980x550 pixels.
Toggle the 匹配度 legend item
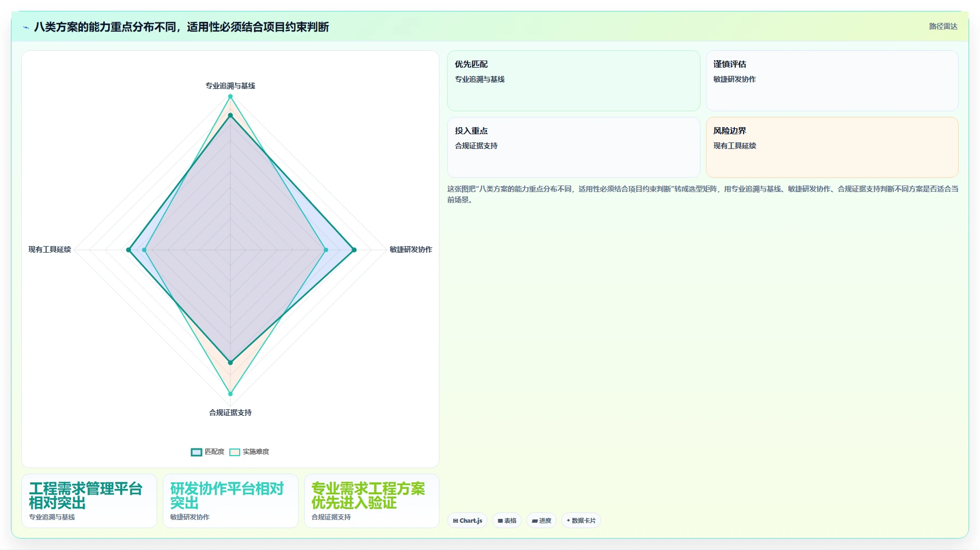tap(207, 452)
